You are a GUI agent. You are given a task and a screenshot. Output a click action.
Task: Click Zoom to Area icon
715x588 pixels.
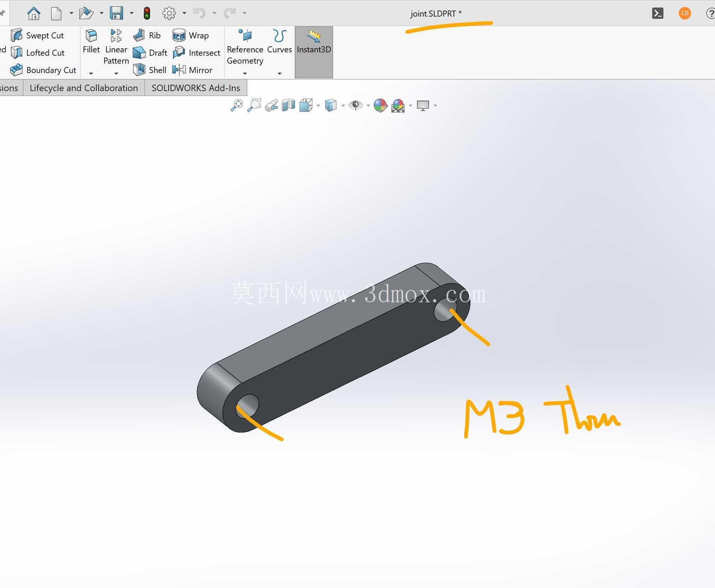[254, 105]
